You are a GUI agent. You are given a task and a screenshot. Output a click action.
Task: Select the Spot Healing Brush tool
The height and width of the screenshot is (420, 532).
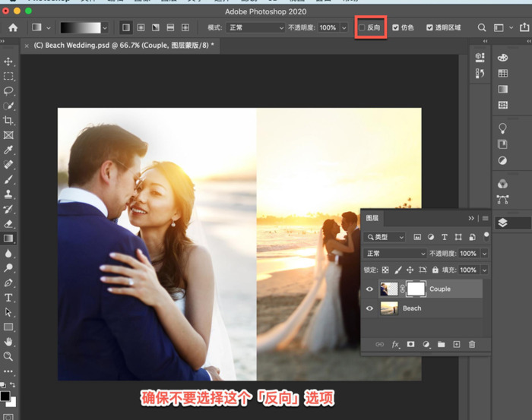(8, 165)
